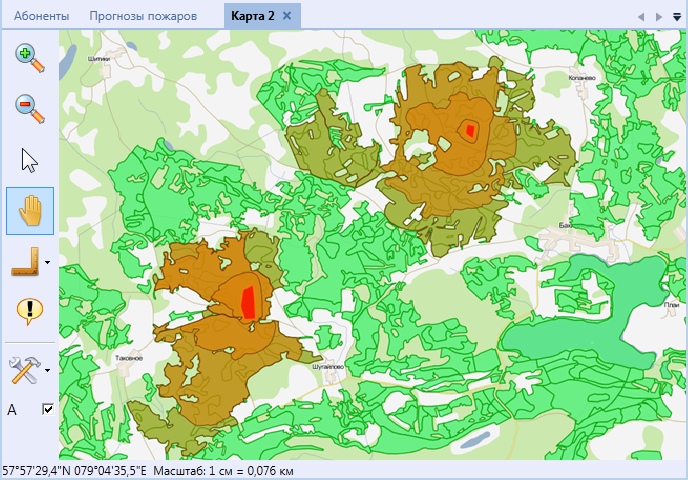Screen dimensions: 688x480
Task: Select the zoom out magnifier tool
Action: [x=30, y=109]
